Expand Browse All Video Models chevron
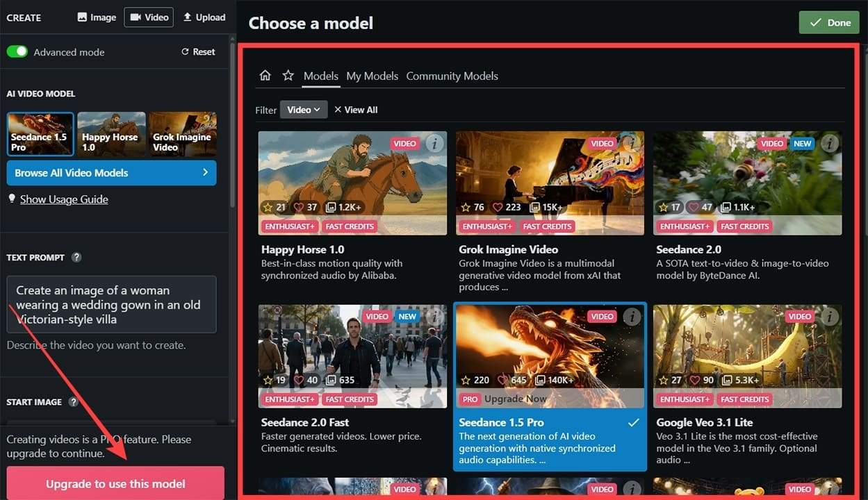Image resolution: width=868 pixels, height=500 pixels. pyautogui.click(x=205, y=172)
